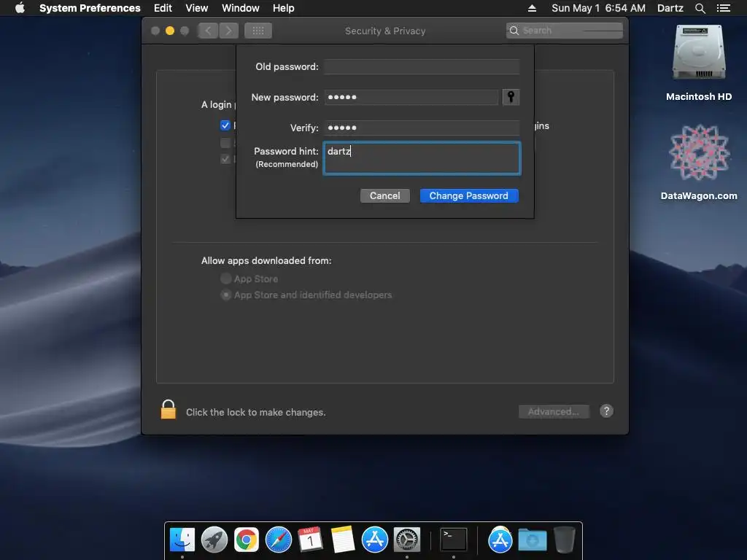Image resolution: width=747 pixels, height=560 pixels.
Task: Open the View menu
Action: [x=197, y=8]
